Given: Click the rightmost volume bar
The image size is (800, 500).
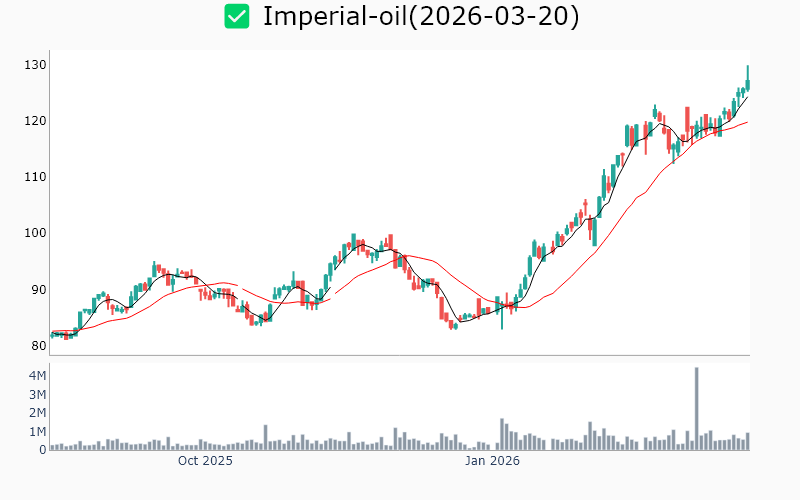Looking at the screenshot, I should 747,441.
